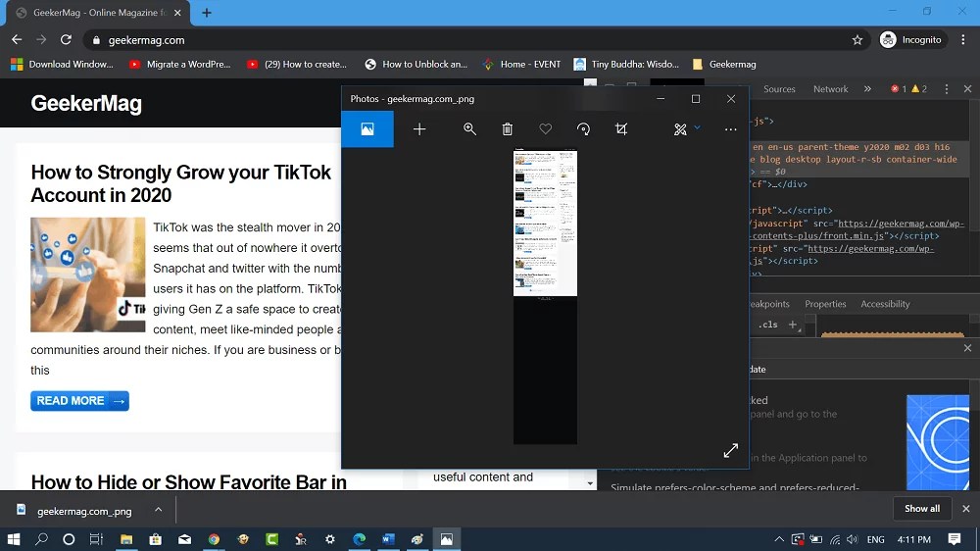Click the Add to (plus) icon in Photos
Screen dimensions: 980x551
pyautogui.click(x=419, y=129)
